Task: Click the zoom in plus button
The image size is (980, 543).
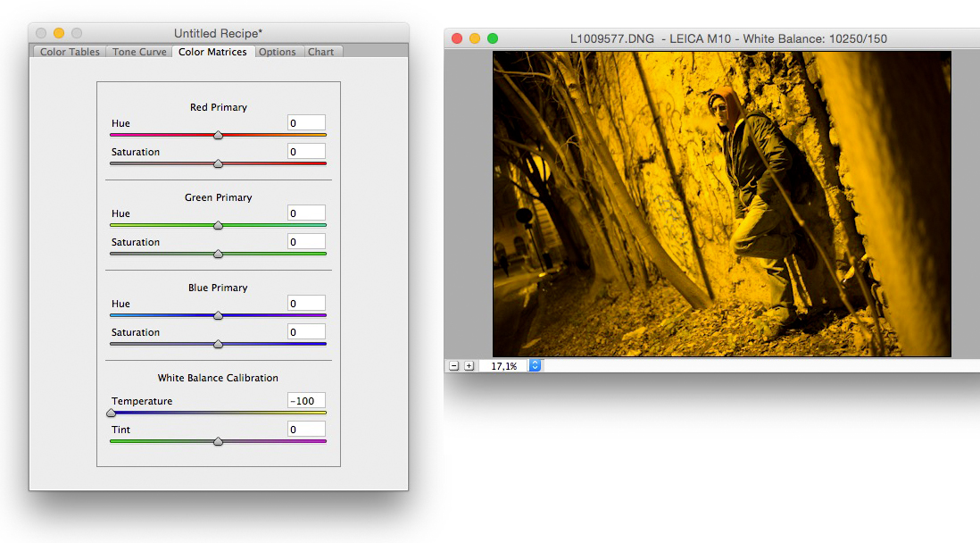Action: [469, 366]
